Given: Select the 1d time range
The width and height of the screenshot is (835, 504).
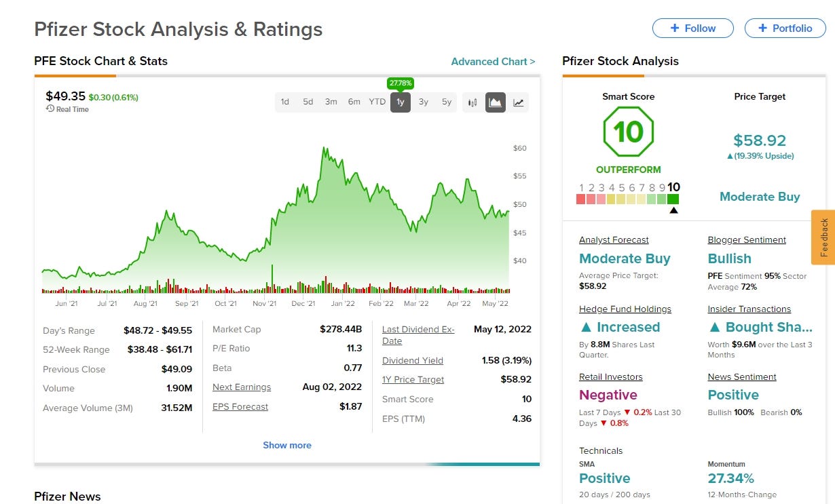Looking at the screenshot, I should (x=285, y=102).
